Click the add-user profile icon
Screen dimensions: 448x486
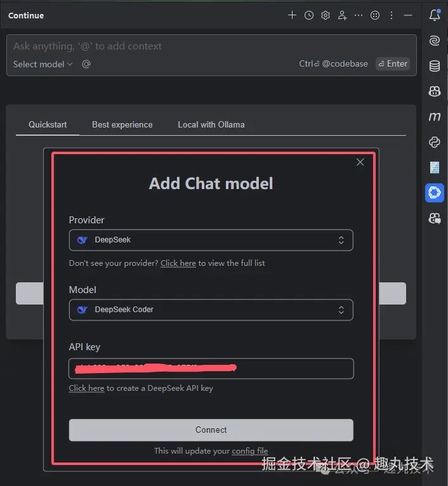(342, 15)
